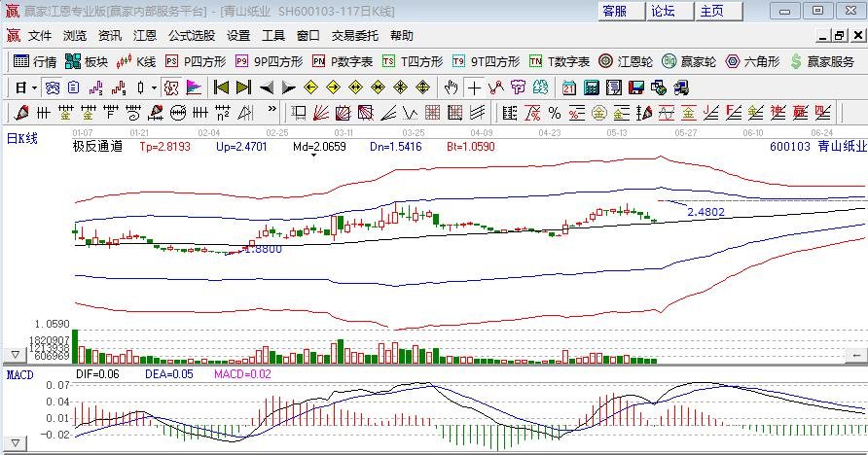Select the spiral drawing tool
Screen dimensions: 868x455
pyautogui.click(x=133, y=113)
